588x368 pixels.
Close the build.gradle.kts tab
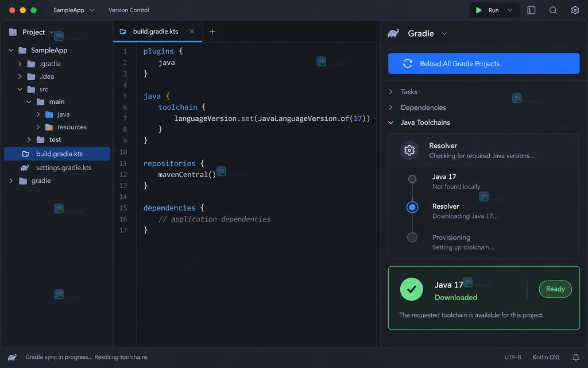click(192, 32)
